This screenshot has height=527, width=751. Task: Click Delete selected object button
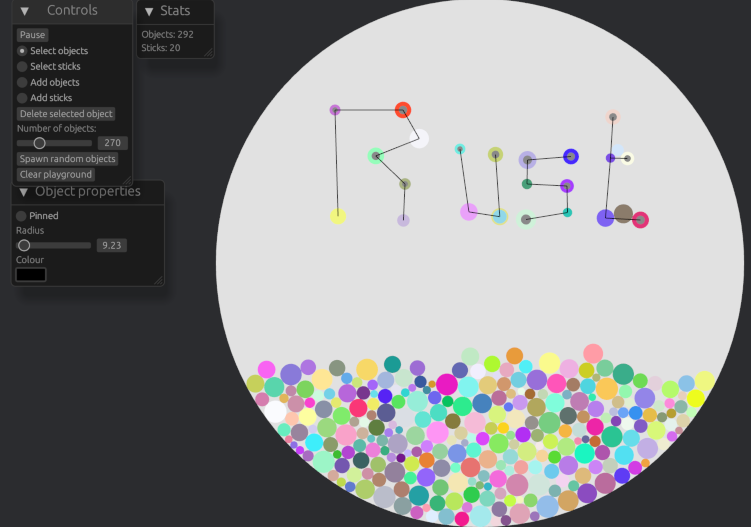coord(66,114)
